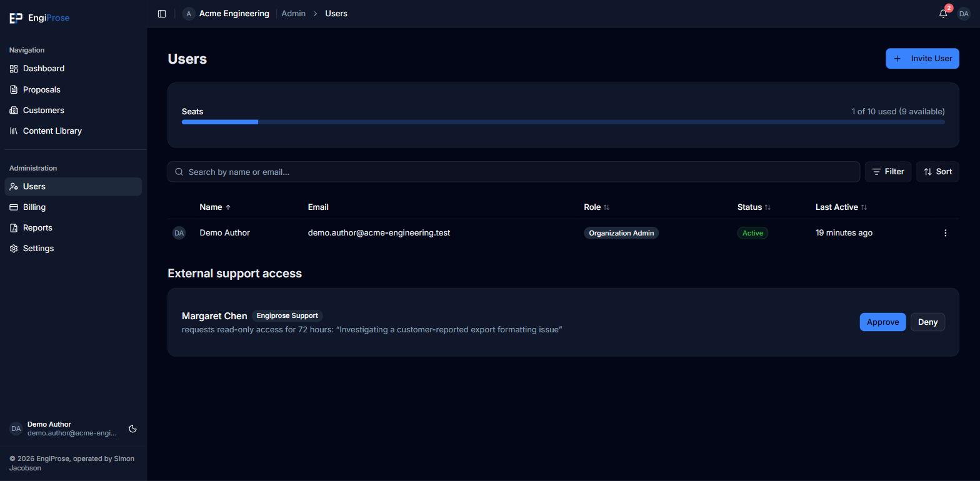Click the Dashboard grid icon

[14, 69]
